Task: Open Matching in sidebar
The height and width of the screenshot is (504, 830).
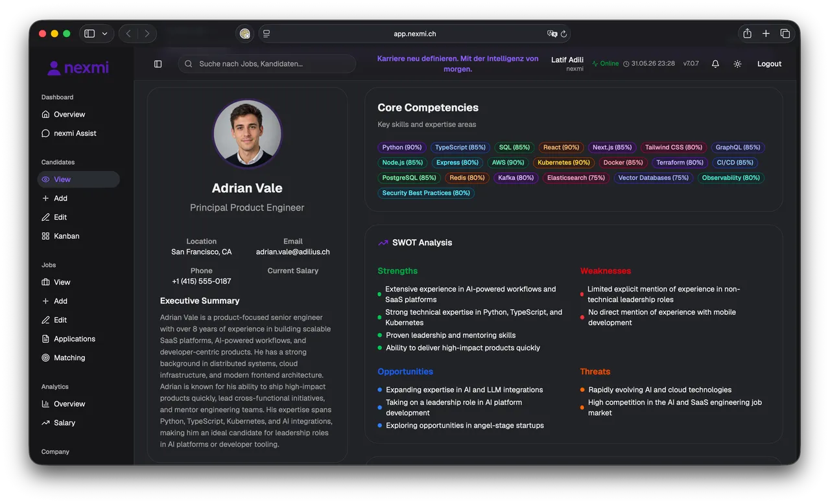Action: (78, 358)
